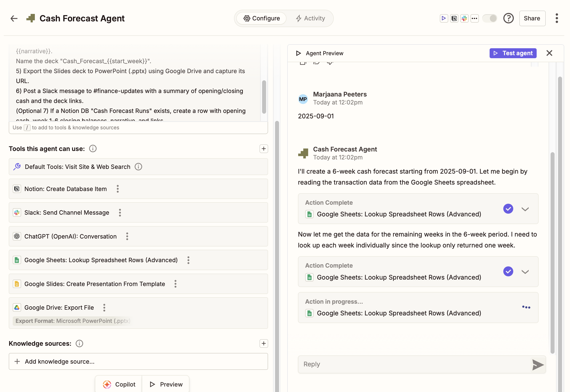Image resolution: width=570 pixels, height=392 pixels.
Task: Expand second Action Complete Google Sheets result
Action: [525, 272]
